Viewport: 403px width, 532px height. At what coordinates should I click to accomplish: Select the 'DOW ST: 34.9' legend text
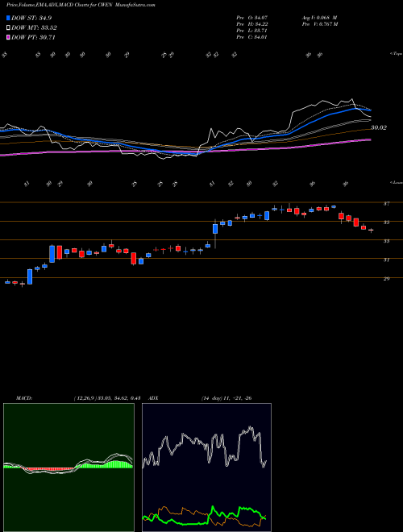coord(31,19)
